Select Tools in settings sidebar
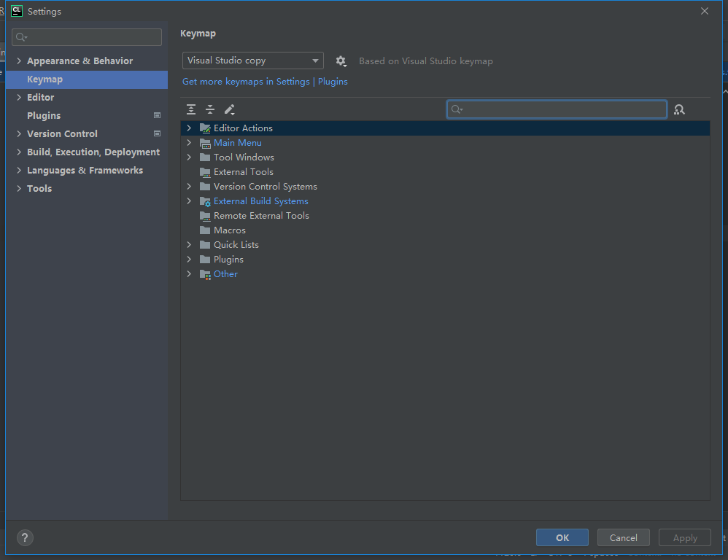 [x=87, y=188]
